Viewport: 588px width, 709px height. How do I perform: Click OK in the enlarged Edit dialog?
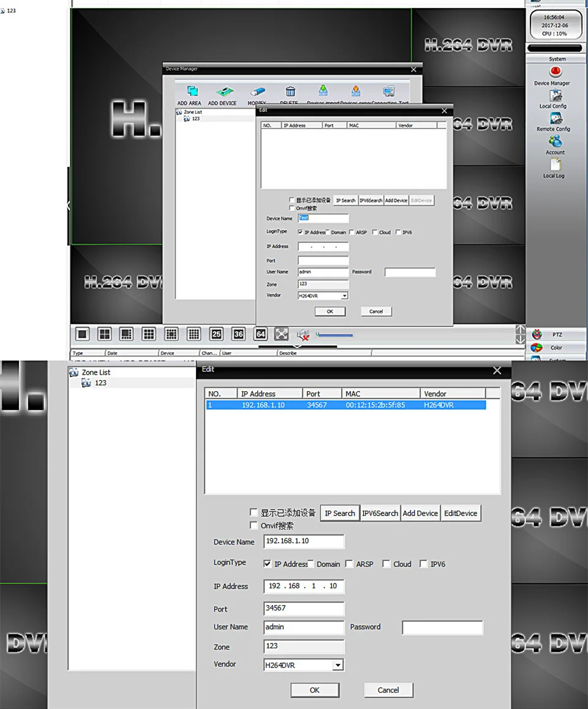pyautogui.click(x=315, y=690)
